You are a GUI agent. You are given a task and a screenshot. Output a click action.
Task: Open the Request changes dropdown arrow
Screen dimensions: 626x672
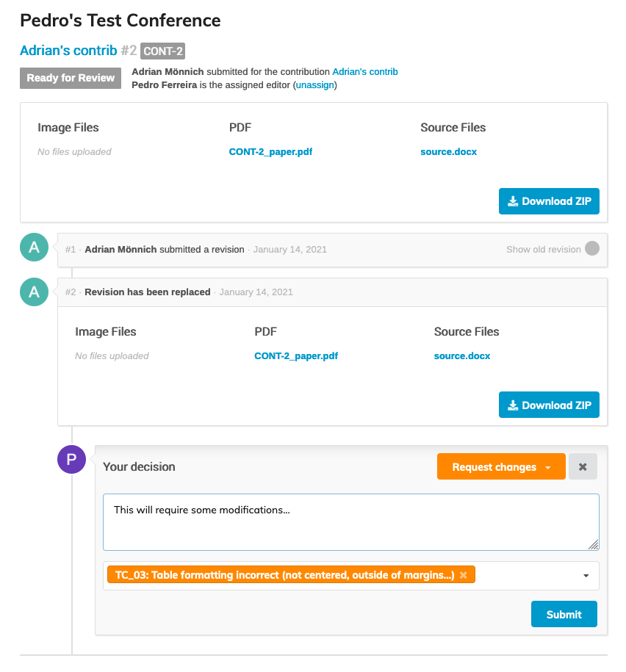pos(548,468)
